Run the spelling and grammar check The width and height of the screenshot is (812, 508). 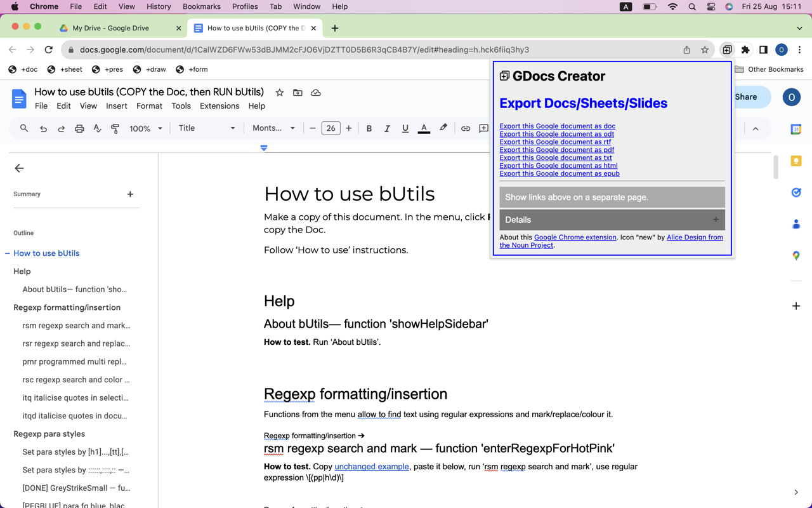coord(96,128)
